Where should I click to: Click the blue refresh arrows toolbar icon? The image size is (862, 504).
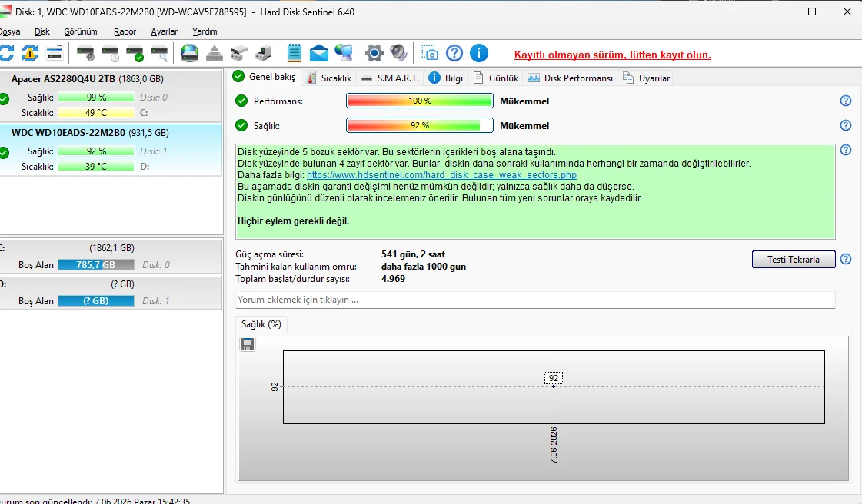tap(5, 53)
